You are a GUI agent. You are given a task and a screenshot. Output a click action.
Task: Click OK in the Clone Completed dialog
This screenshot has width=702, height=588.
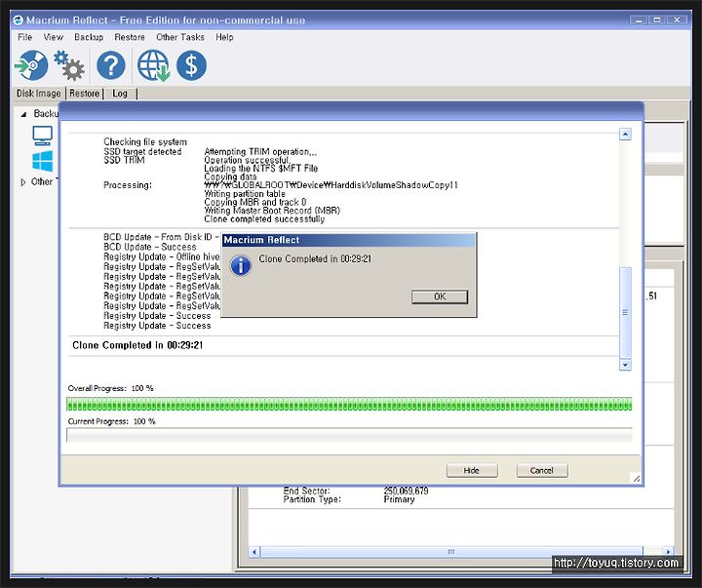pos(440,296)
